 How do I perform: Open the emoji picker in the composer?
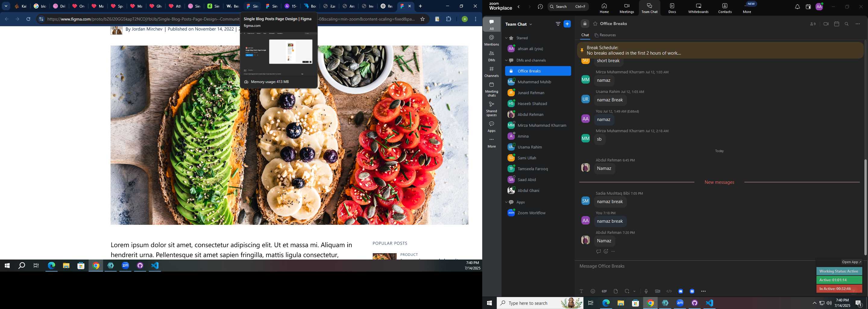click(x=593, y=291)
